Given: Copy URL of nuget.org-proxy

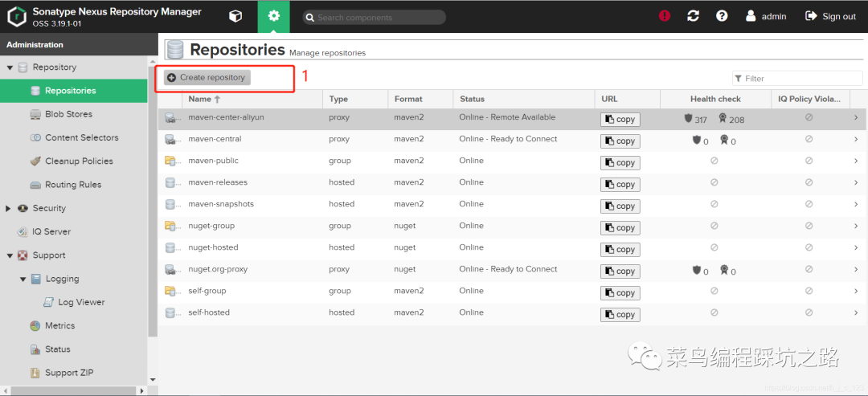Looking at the screenshot, I should pyautogui.click(x=620, y=271).
